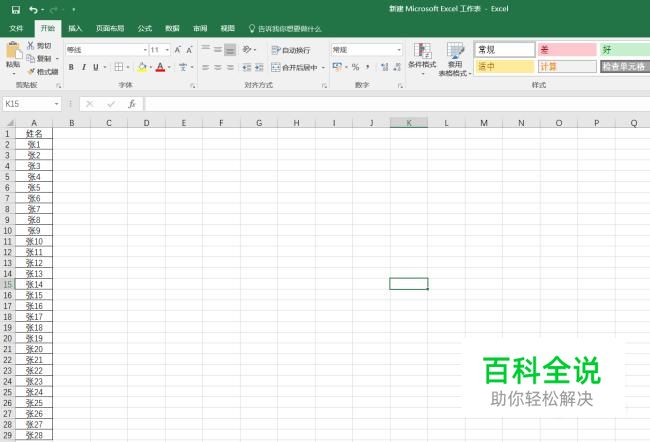Open Conditional Formatting (条件格式)
The height and width of the screenshot is (442, 650).
(x=422, y=58)
